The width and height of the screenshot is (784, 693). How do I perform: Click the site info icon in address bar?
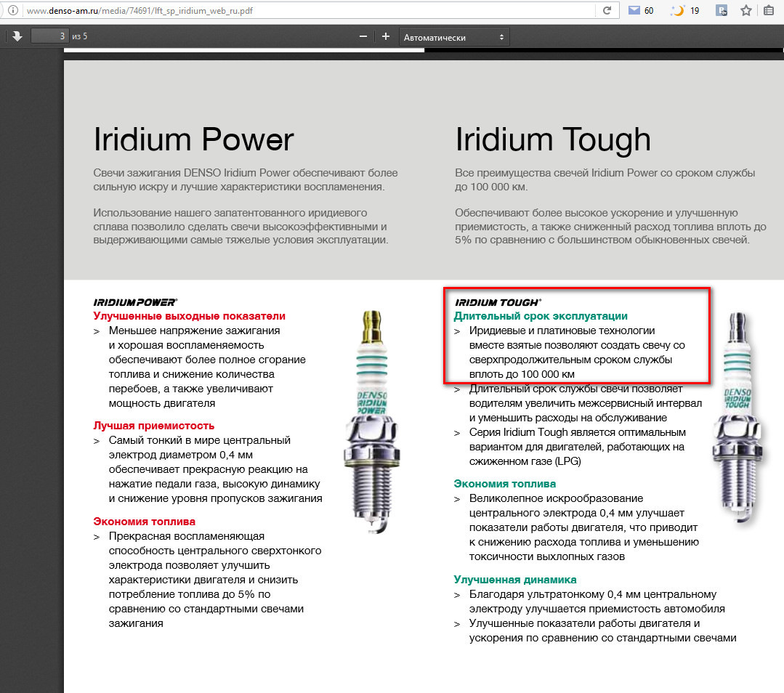click(x=13, y=10)
